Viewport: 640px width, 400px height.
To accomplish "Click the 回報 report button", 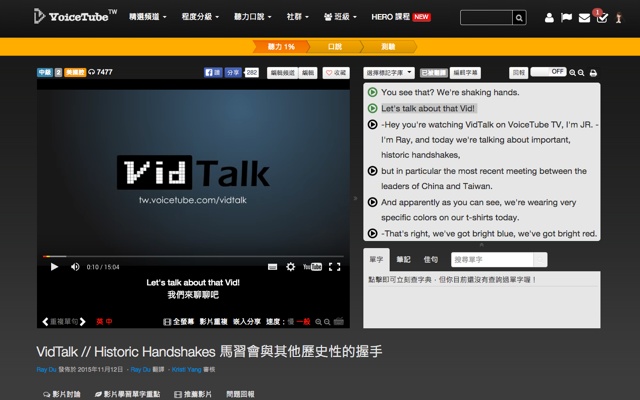I will [518, 73].
